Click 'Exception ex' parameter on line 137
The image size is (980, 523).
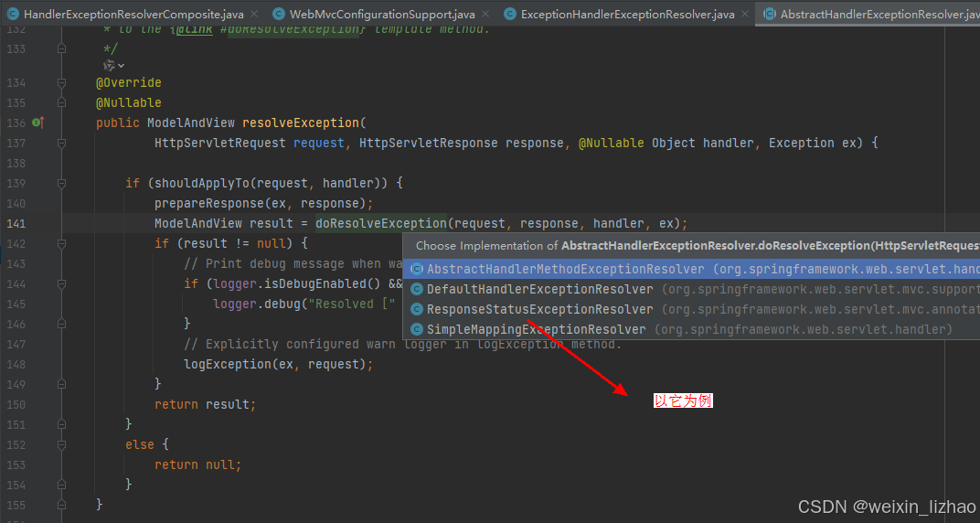[813, 143]
